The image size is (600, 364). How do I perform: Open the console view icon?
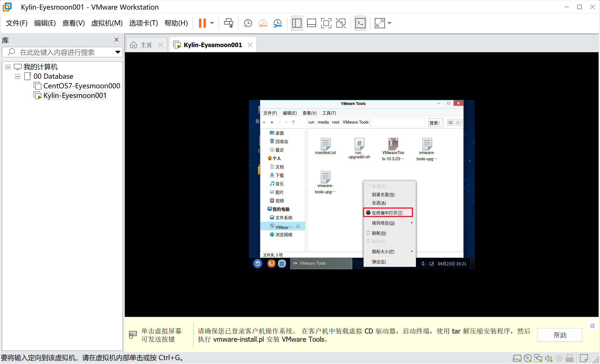click(x=360, y=23)
